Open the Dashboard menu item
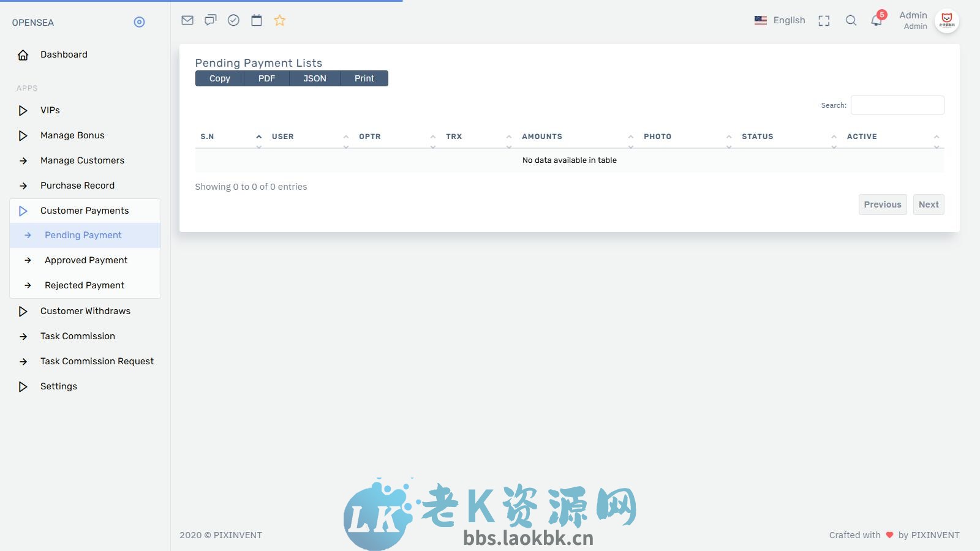The image size is (980, 551). pos(64,54)
